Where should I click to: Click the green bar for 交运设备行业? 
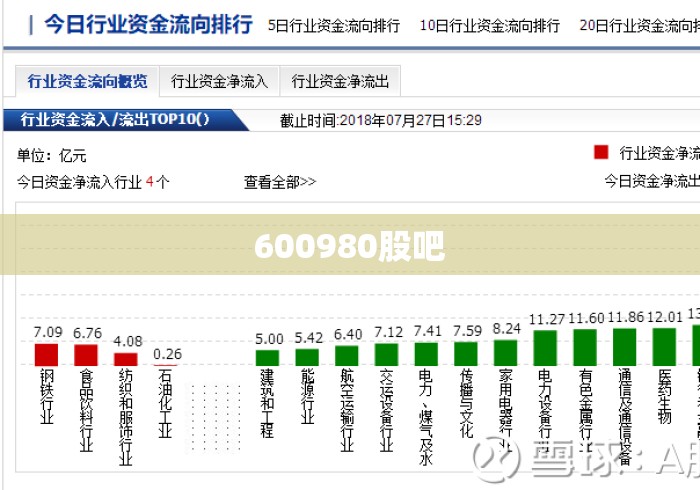pos(386,354)
